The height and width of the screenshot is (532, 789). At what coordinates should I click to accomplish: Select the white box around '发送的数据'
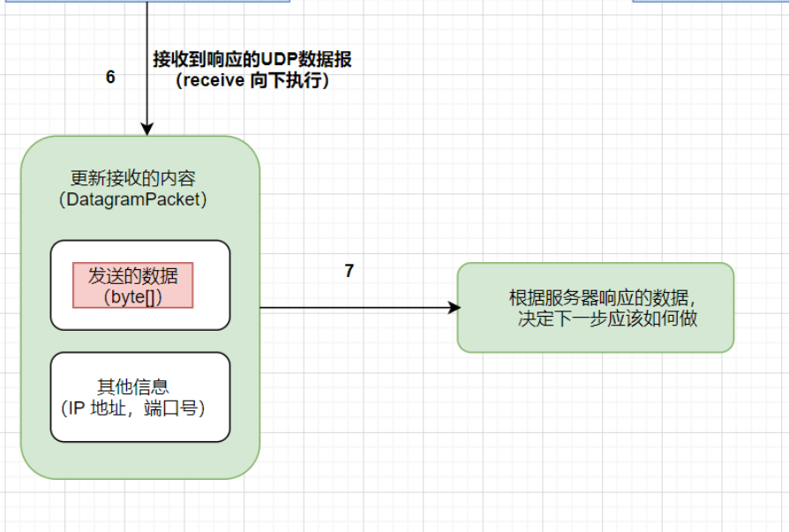(140, 285)
